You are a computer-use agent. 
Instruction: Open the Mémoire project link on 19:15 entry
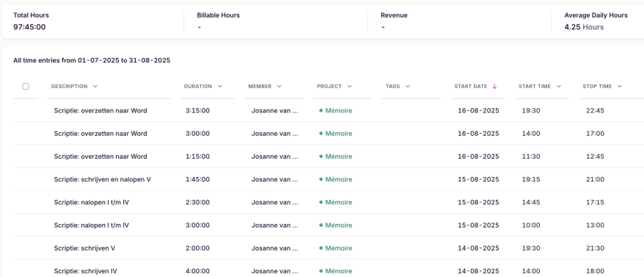(338, 179)
